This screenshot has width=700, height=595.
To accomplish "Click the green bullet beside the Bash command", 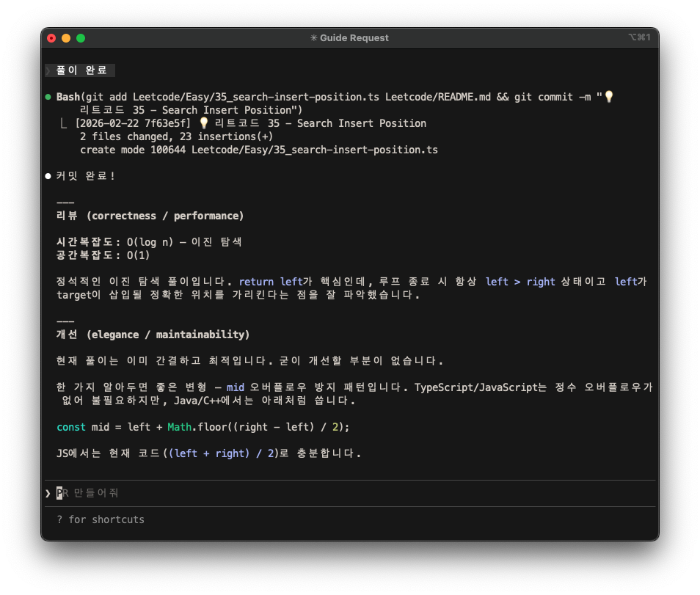I will pos(48,97).
